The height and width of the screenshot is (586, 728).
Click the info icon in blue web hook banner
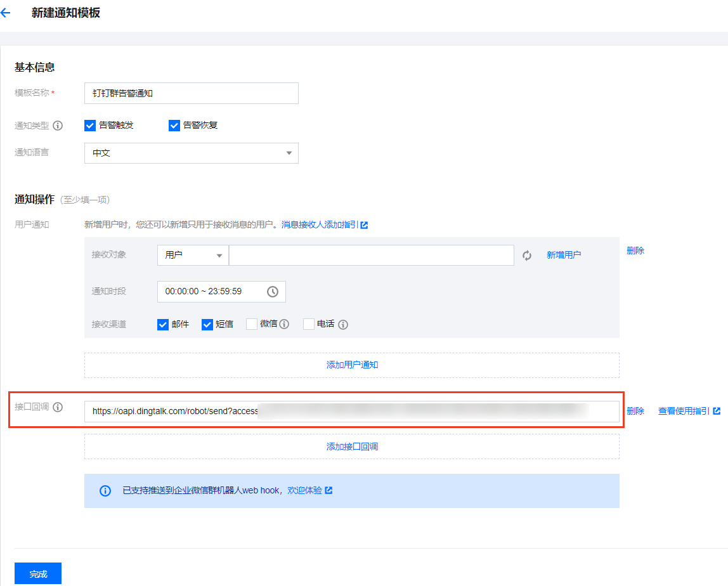(105, 491)
